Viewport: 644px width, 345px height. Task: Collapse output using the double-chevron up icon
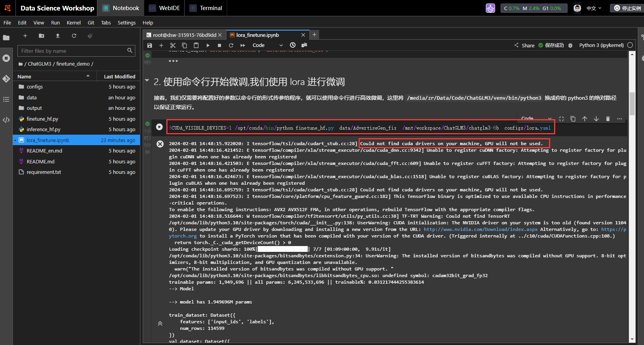(160, 323)
